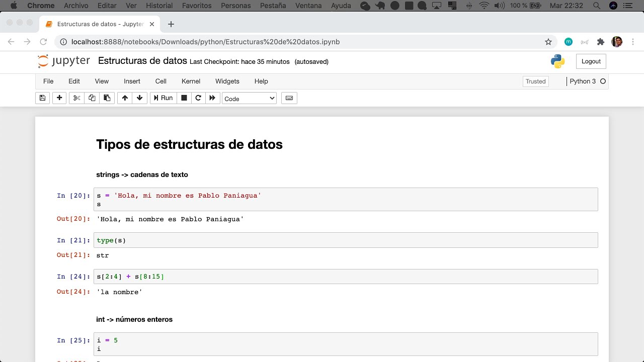
Task: Open a new Chrome tab
Action: 171,24
